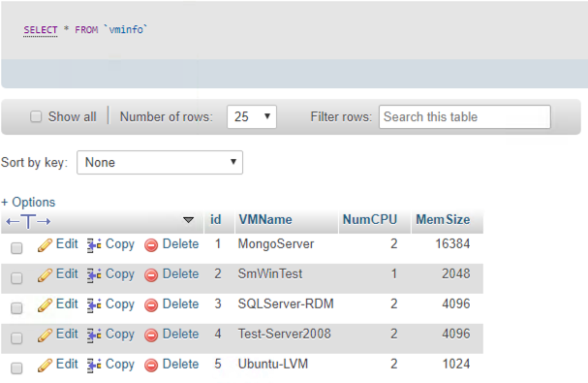Click the SELECT keyword link in query
The image size is (588, 383).
click(41, 30)
